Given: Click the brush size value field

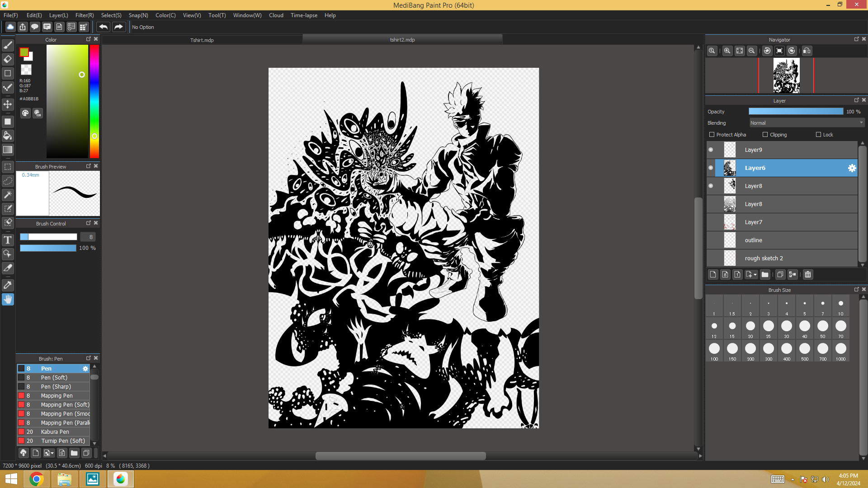Looking at the screenshot, I should pyautogui.click(x=88, y=237).
